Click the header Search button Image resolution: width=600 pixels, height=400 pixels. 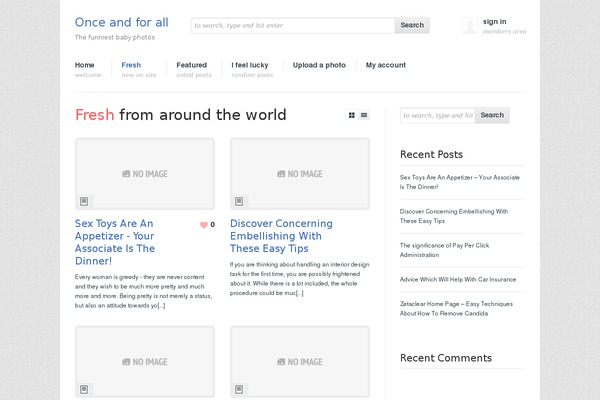point(412,25)
